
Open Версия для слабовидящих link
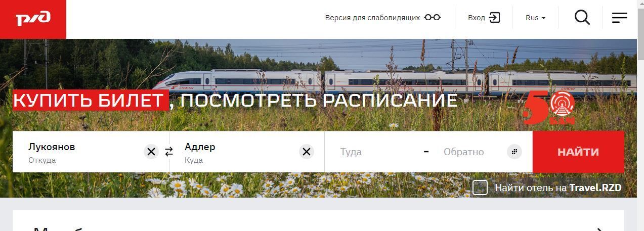click(x=372, y=18)
